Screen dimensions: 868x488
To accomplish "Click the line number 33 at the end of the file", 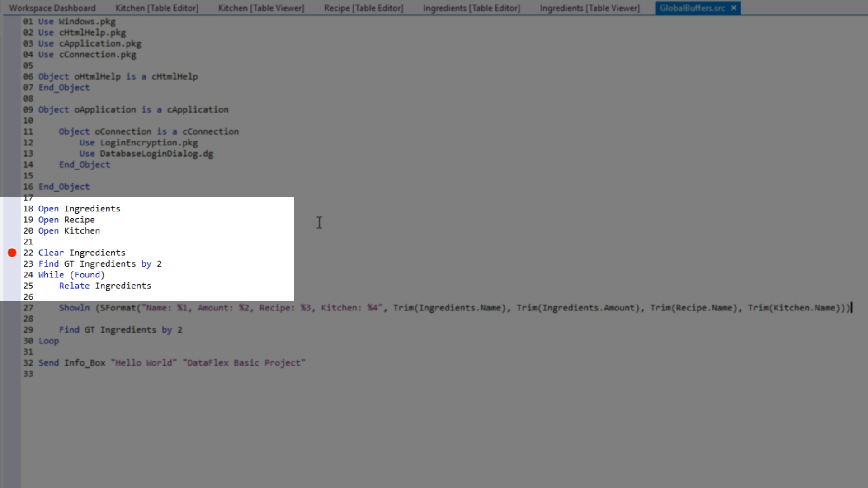I will coord(28,374).
